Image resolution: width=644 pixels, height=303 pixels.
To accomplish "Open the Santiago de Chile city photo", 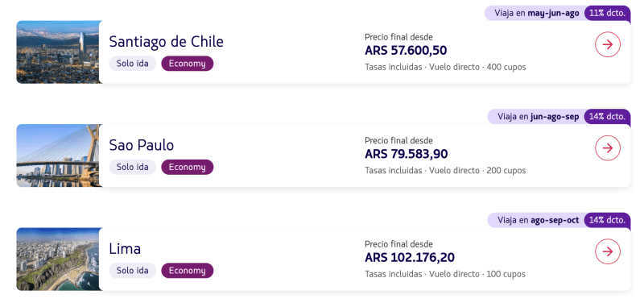I will coord(58,52).
